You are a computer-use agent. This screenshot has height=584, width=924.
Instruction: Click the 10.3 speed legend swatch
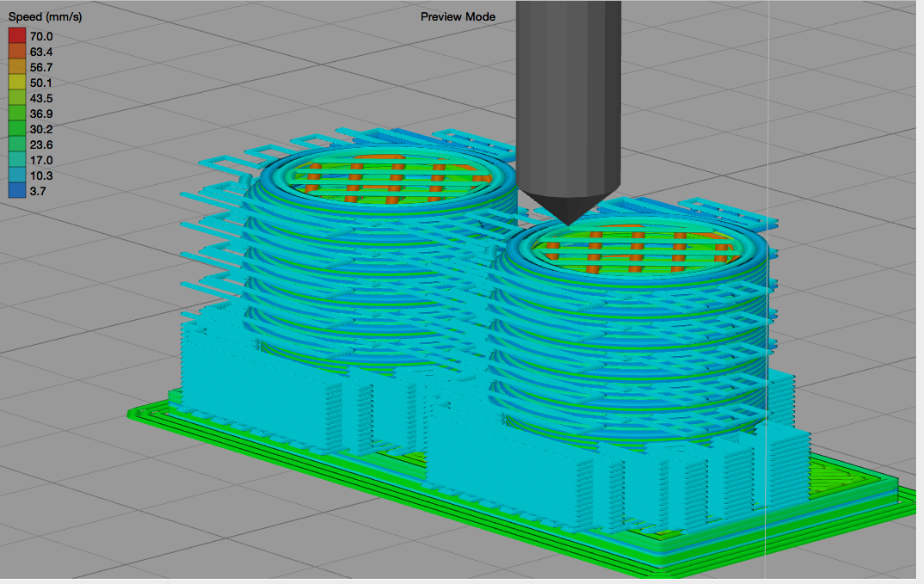click(x=17, y=175)
